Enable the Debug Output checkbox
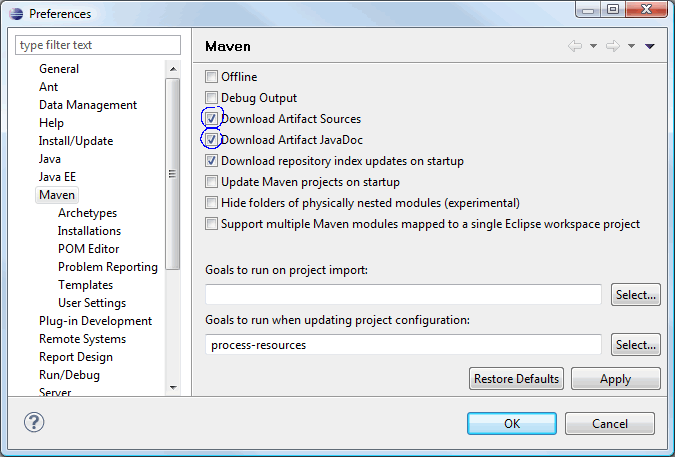Screen dimensions: 675x457 [x=211, y=98]
